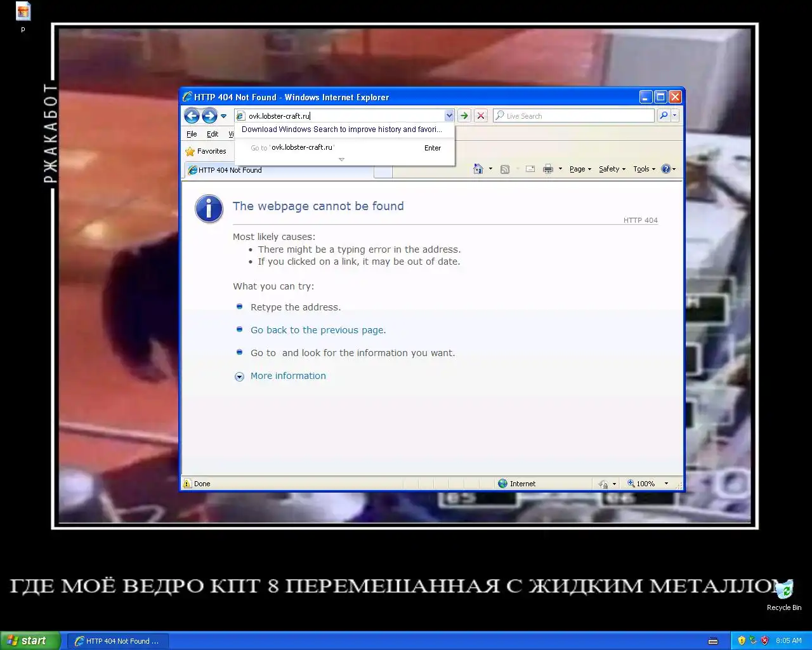Open the Print options dropdown arrow
812x650 pixels.
(560, 169)
